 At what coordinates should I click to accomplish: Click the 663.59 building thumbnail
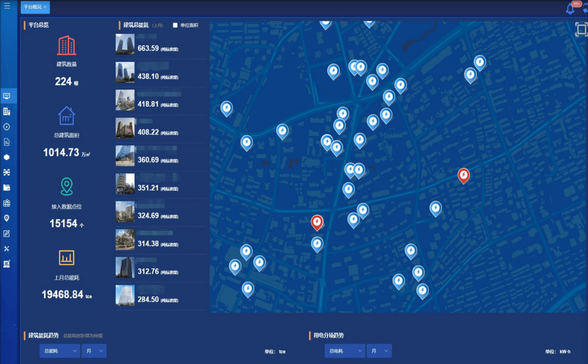point(125,44)
